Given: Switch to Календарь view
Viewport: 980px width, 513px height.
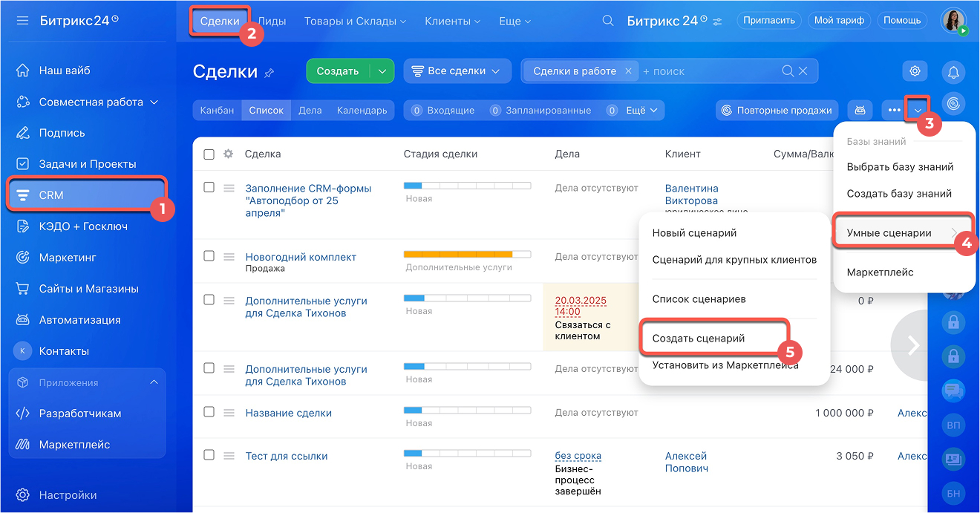Looking at the screenshot, I should [362, 110].
